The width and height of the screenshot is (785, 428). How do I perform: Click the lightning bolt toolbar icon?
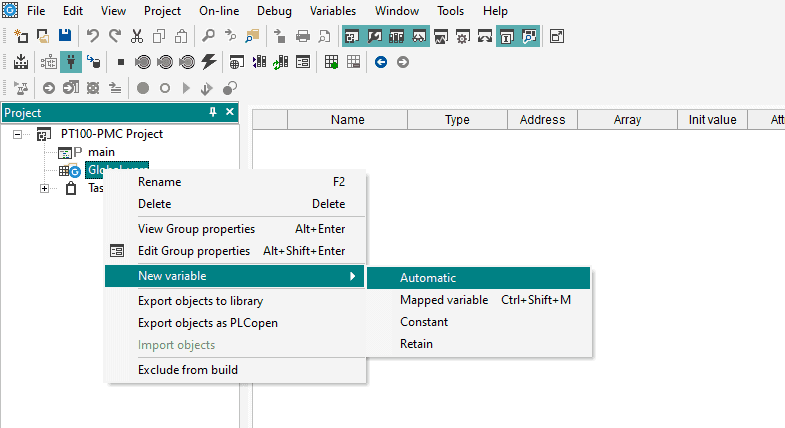[208, 61]
